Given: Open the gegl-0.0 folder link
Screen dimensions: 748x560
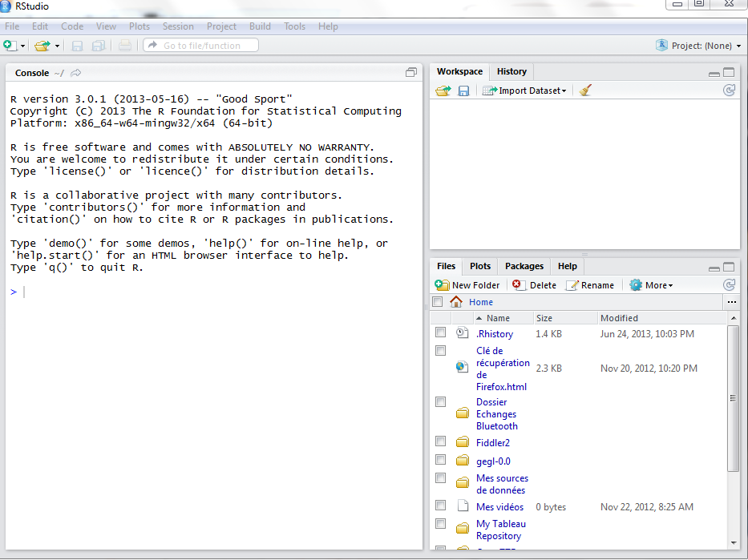Looking at the screenshot, I should [493, 461].
